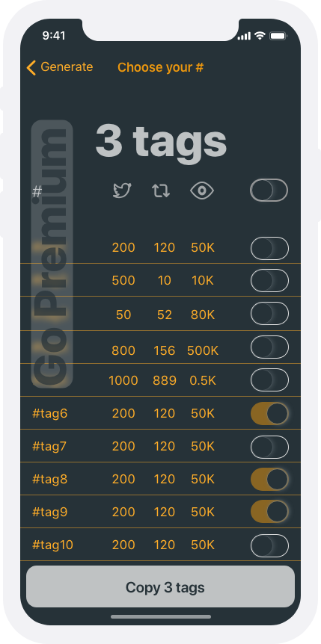The height and width of the screenshot is (644, 321).
Task: Tap the eye views column icon
Action: [x=202, y=191]
